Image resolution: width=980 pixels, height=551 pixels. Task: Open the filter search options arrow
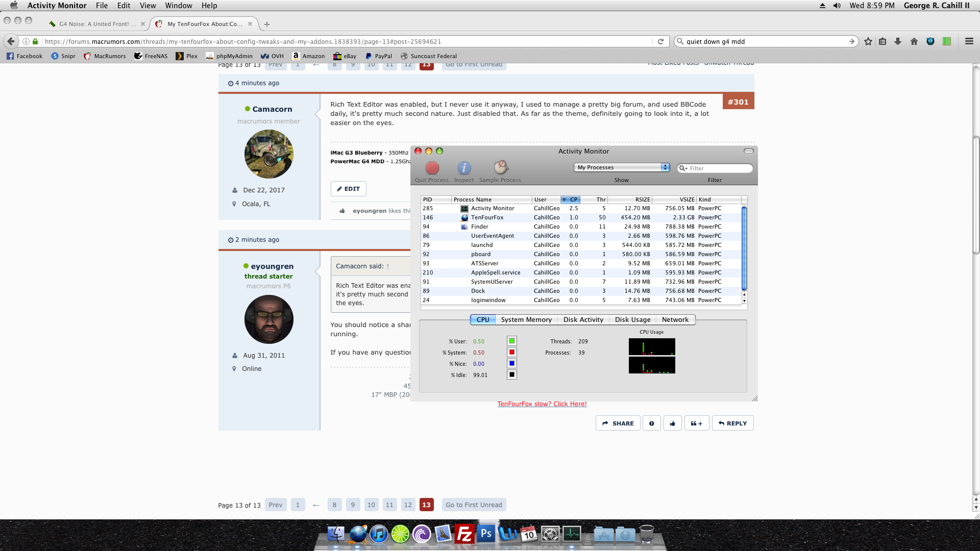tap(683, 168)
